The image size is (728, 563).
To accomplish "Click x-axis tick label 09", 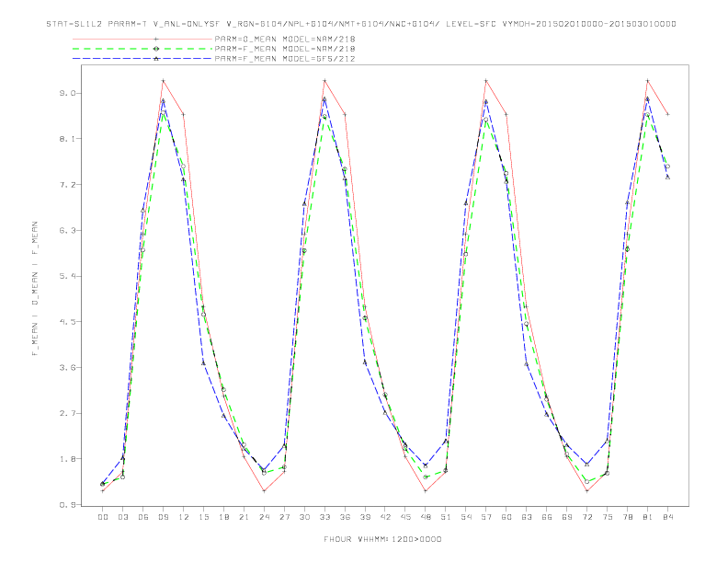I will [164, 517].
